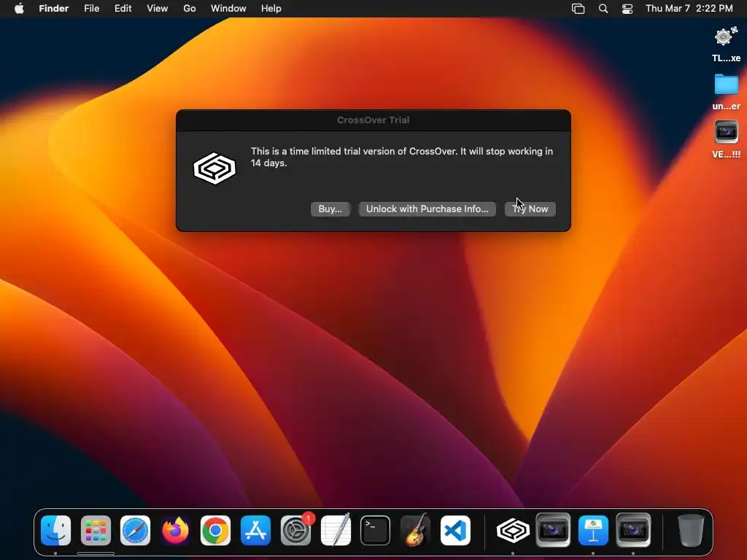Screen dimensions: 747x560
Task: Open the Apple menu
Action: point(19,9)
